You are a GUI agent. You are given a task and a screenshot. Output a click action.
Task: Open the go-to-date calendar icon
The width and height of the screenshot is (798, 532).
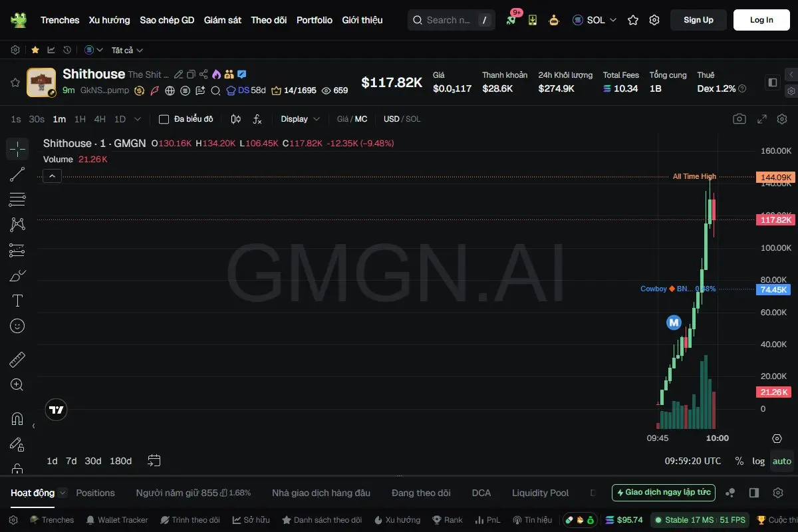154,460
